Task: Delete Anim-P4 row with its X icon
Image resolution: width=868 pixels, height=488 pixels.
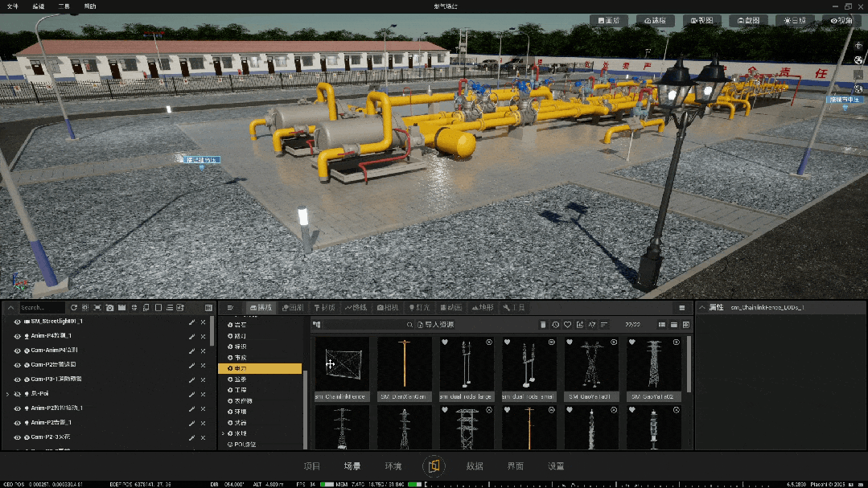Action: click(204, 336)
